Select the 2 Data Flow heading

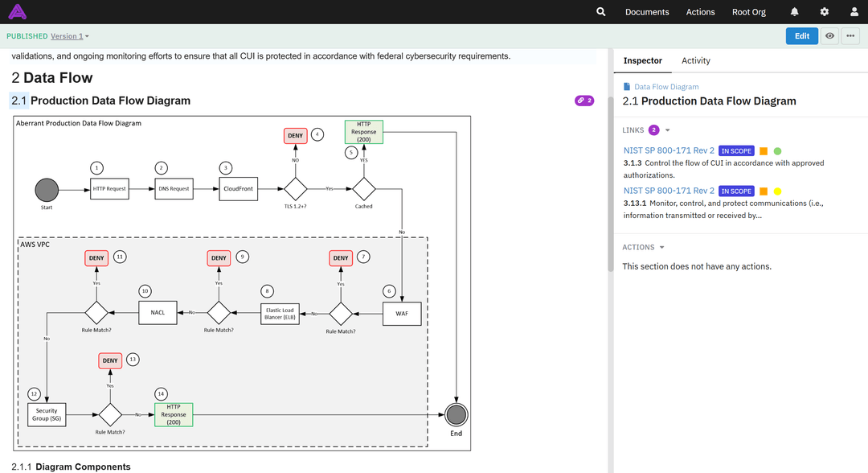pyautogui.click(x=52, y=77)
